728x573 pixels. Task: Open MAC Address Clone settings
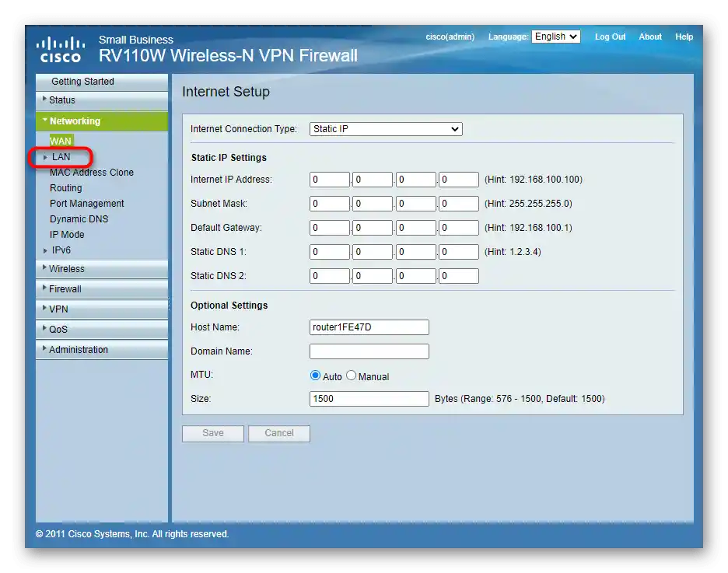[x=92, y=173]
